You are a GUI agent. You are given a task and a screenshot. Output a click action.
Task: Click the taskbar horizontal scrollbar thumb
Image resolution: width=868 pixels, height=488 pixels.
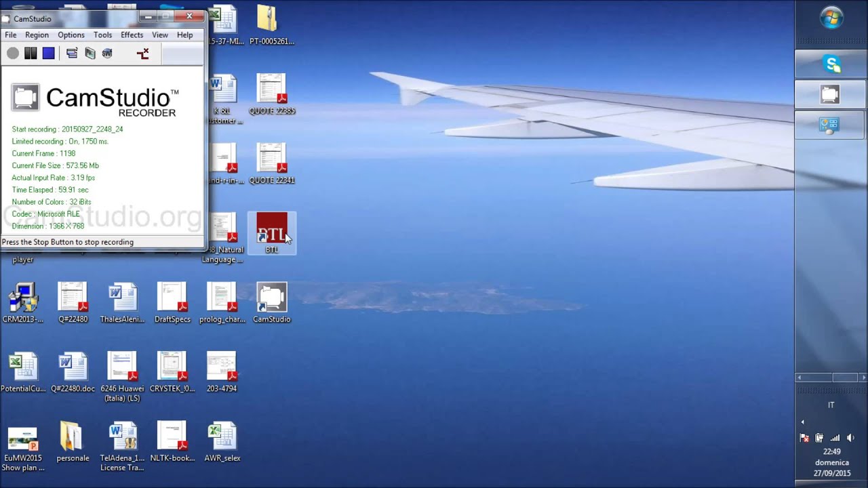(845, 378)
